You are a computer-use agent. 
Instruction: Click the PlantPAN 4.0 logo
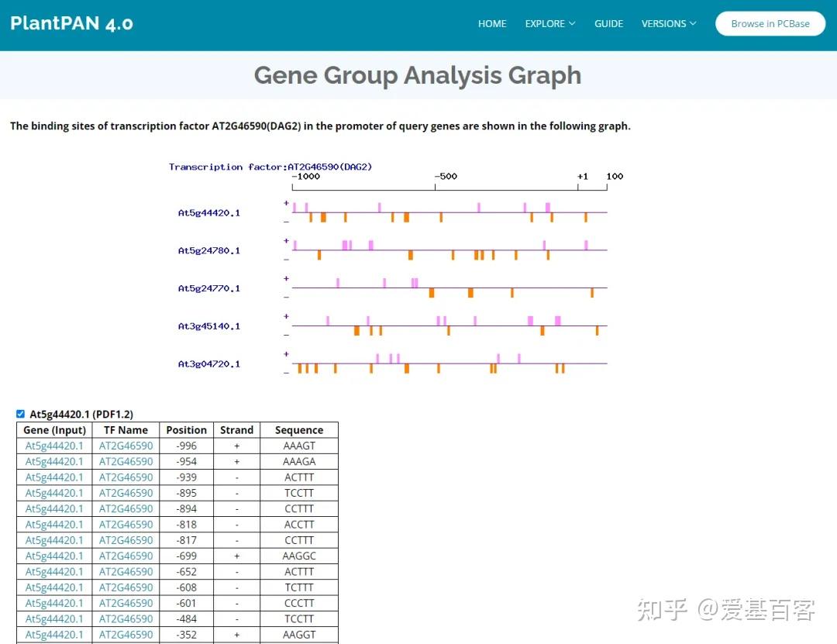point(71,23)
